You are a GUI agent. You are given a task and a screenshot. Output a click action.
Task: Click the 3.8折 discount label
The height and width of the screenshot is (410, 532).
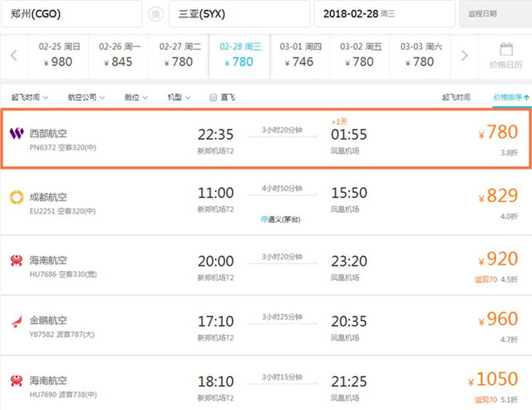[x=510, y=153]
